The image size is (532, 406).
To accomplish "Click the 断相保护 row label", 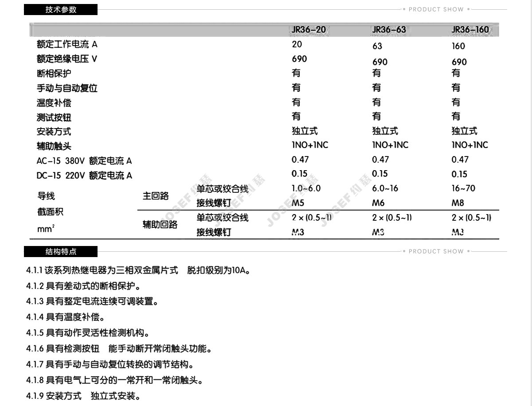I will click(54, 74).
